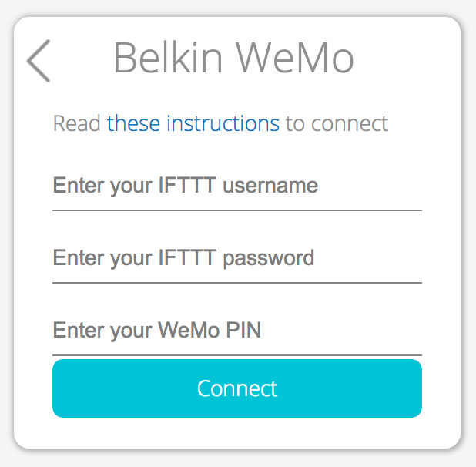This screenshot has width=476, height=467.
Task: Return to previous page via left chevron
Action: 39,61
